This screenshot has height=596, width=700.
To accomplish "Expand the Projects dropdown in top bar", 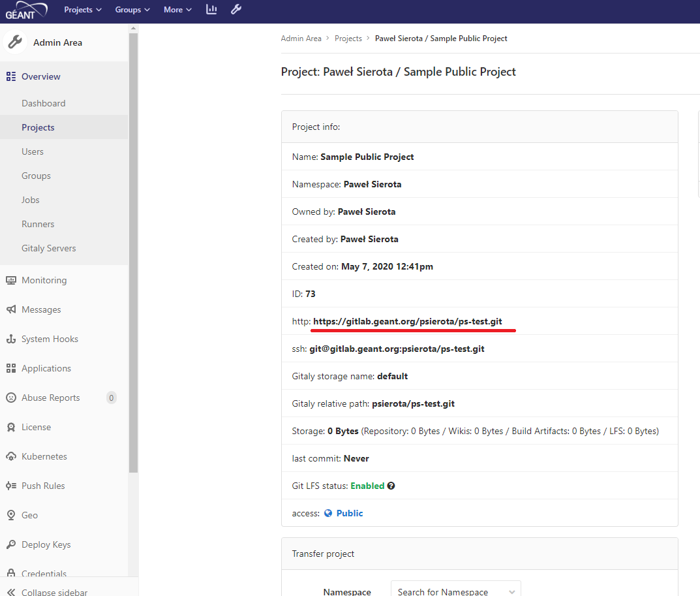I will point(83,9).
